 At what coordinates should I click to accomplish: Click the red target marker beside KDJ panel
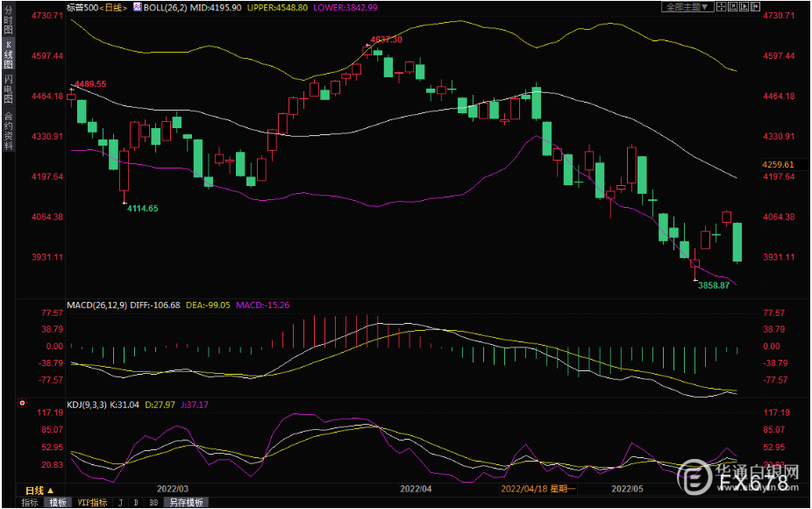click(x=22, y=403)
